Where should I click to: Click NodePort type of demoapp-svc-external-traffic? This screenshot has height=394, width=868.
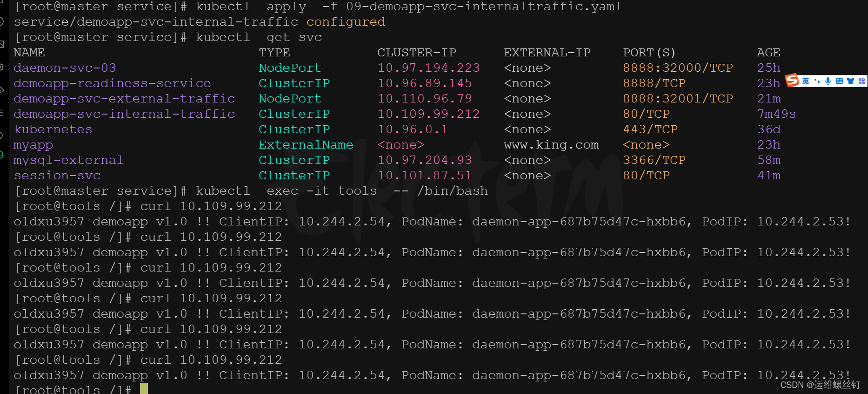[x=290, y=99]
